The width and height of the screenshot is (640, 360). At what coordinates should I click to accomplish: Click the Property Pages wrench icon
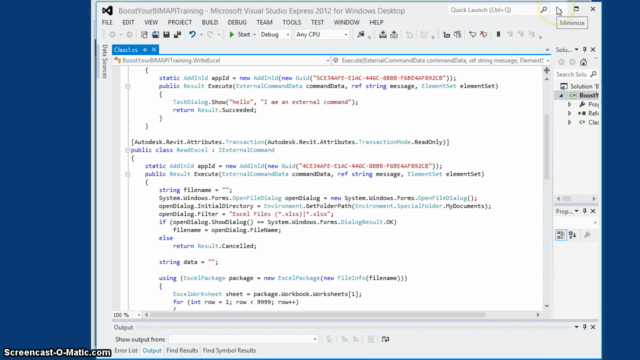click(x=587, y=235)
